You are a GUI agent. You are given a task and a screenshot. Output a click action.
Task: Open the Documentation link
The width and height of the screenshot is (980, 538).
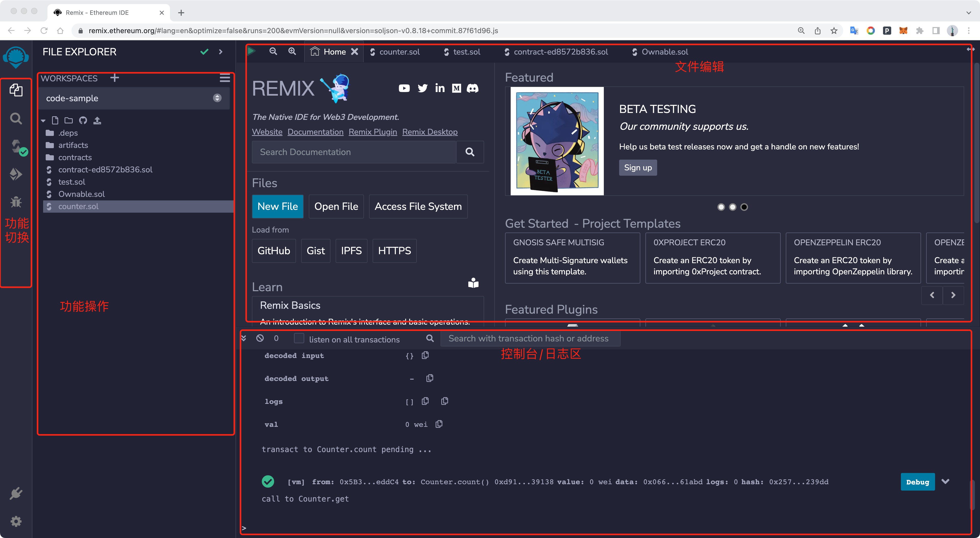pos(315,132)
